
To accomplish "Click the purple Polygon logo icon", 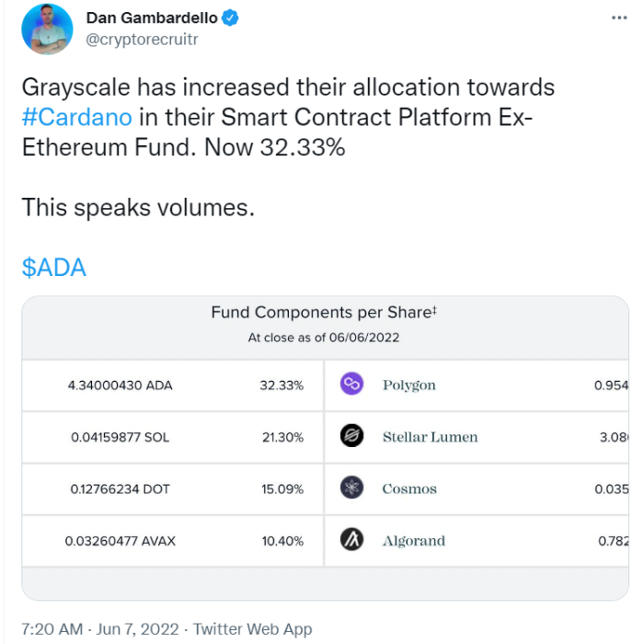I will [x=352, y=384].
